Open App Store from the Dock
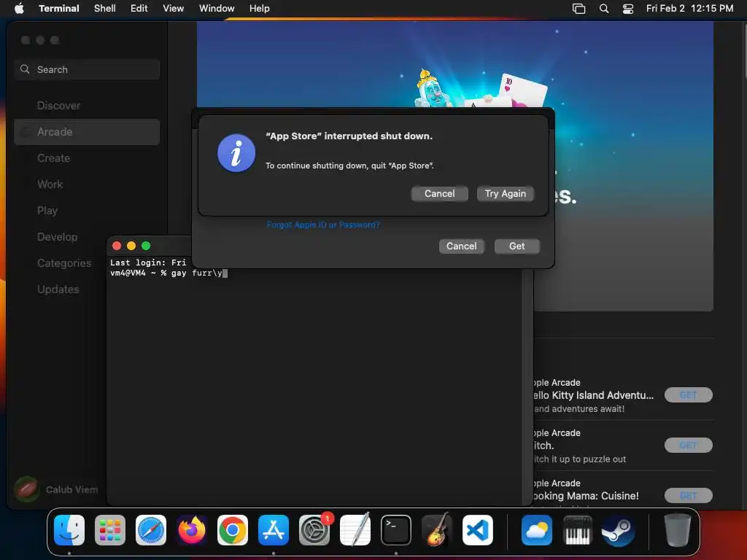The width and height of the screenshot is (747, 560). 274,530
